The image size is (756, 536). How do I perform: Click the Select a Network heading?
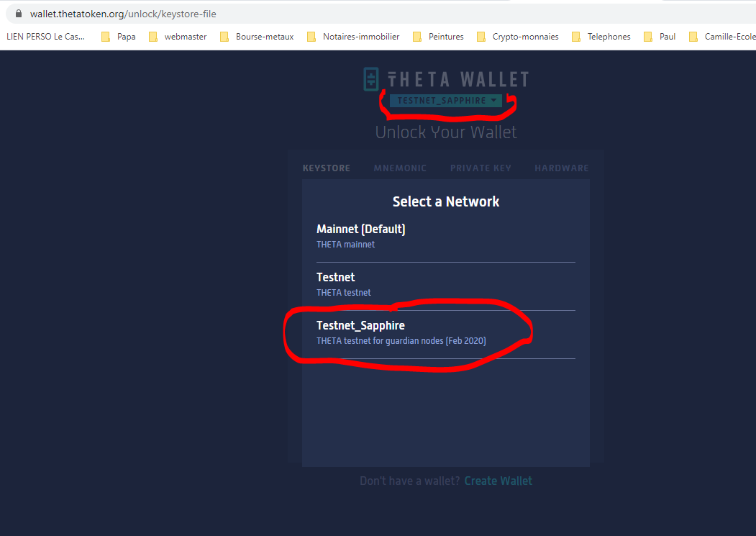tap(446, 201)
